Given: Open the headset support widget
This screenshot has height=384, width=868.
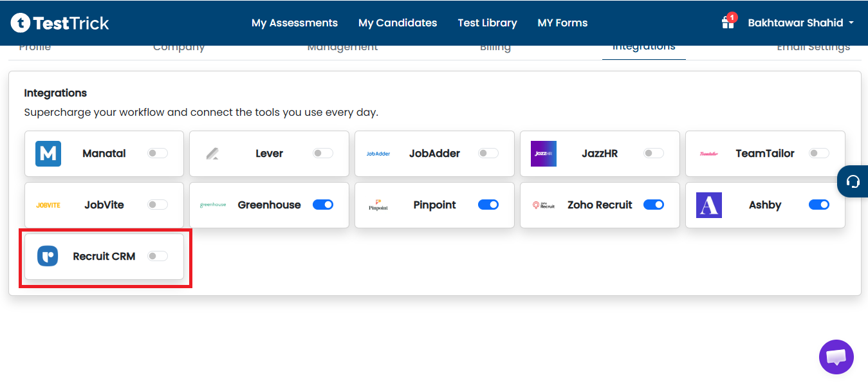Looking at the screenshot, I should (x=853, y=181).
